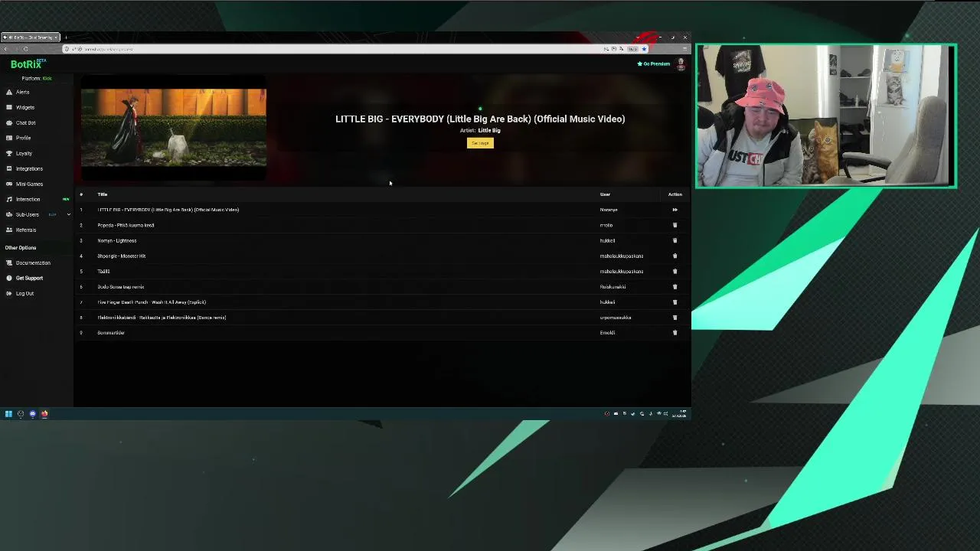980x551 pixels.
Task: Trash the Sommartider queue entry
Action: click(x=675, y=332)
